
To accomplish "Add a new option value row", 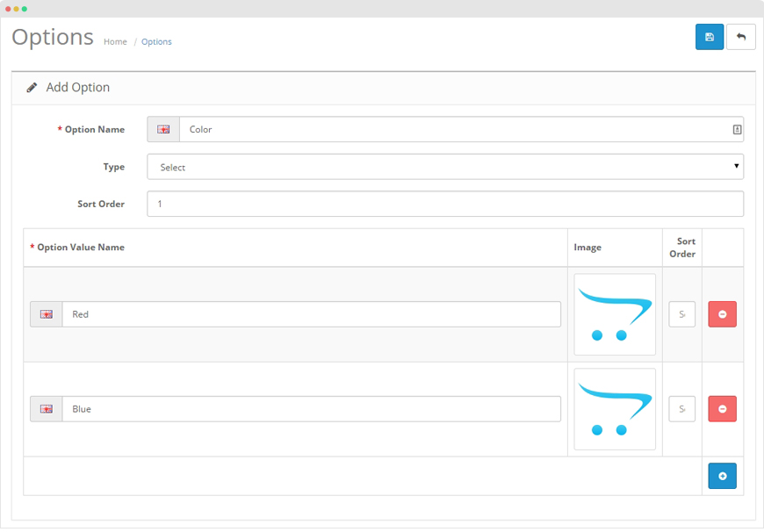I will point(722,476).
